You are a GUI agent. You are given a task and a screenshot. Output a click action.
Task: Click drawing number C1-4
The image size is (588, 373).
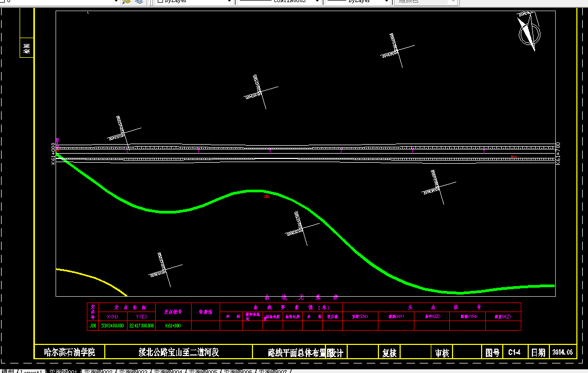click(x=514, y=352)
